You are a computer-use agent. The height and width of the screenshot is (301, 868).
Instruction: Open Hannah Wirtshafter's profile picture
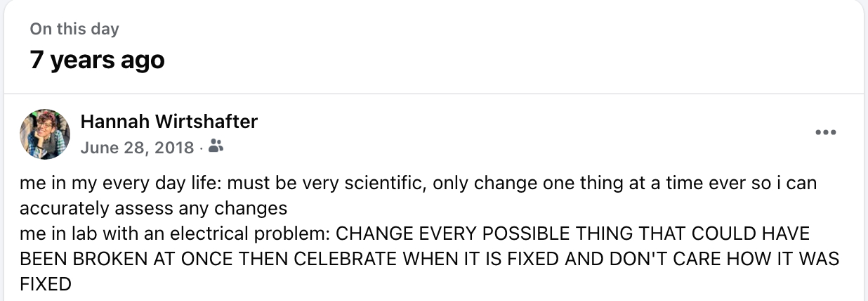(x=45, y=134)
